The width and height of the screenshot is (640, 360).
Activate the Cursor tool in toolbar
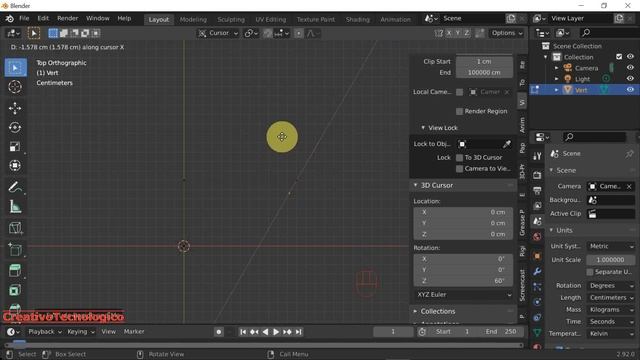click(x=15, y=87)
